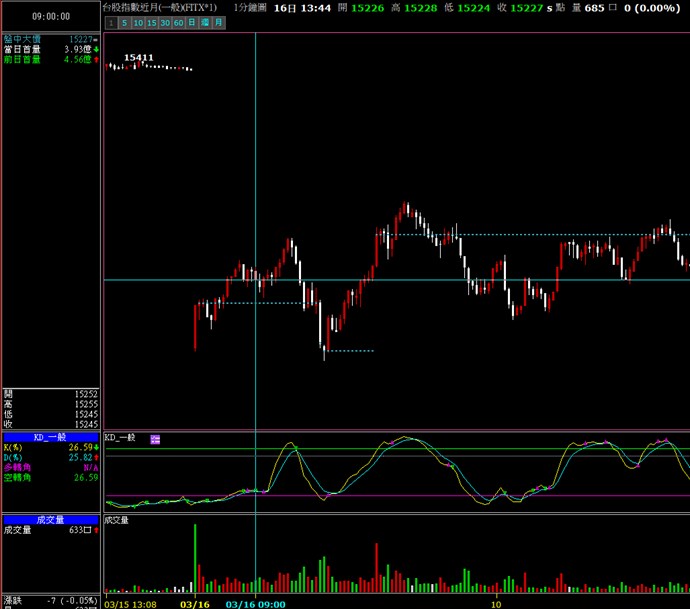690x609 pixels.
Task: Click the K(%) value row
Action: tap(50, 447)
